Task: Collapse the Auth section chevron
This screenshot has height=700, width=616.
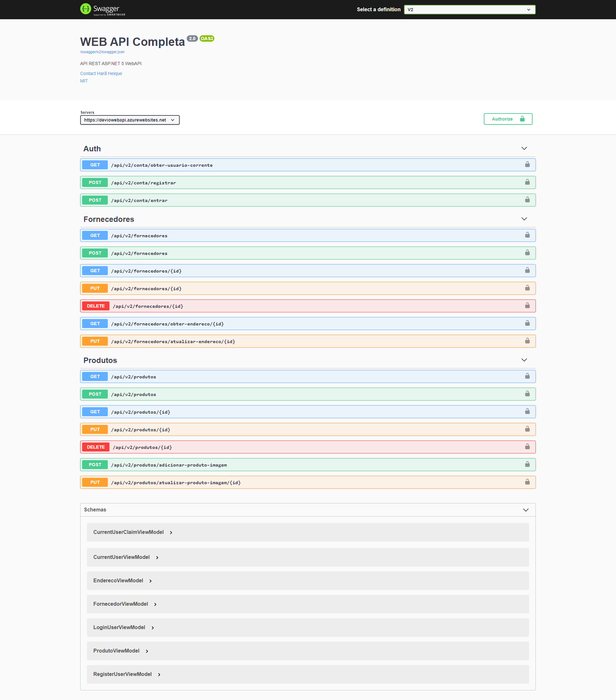Action: (x=524, y=149)
